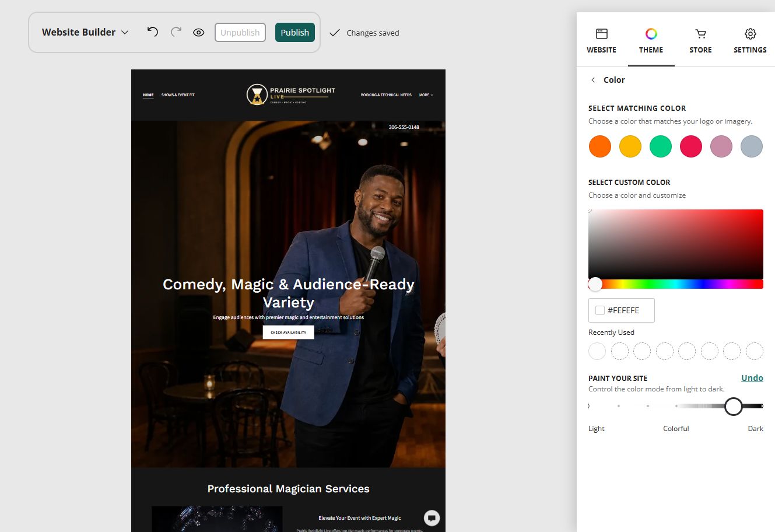
Task: Click SHOWS & EVENT FIT nav item
Action: (178, 95)
